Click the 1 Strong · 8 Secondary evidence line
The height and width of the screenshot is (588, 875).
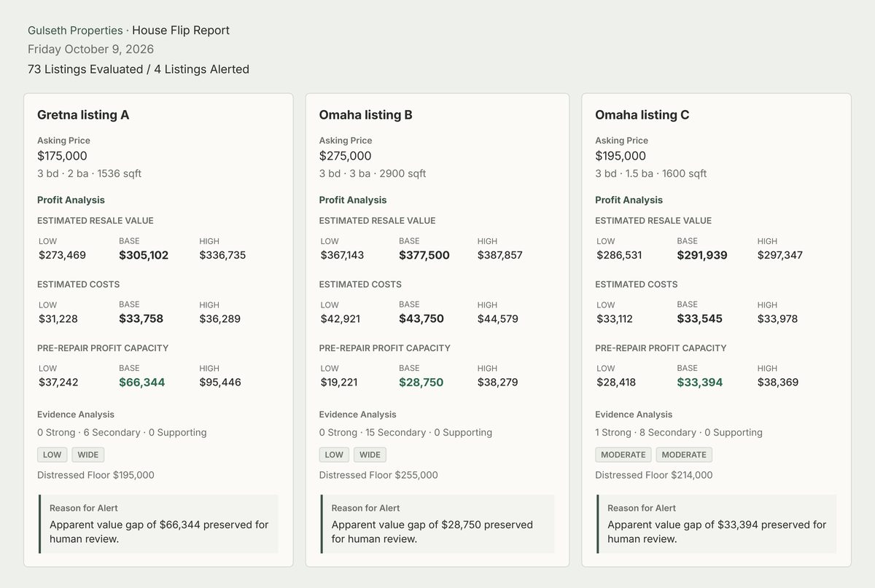pos(679,432)
